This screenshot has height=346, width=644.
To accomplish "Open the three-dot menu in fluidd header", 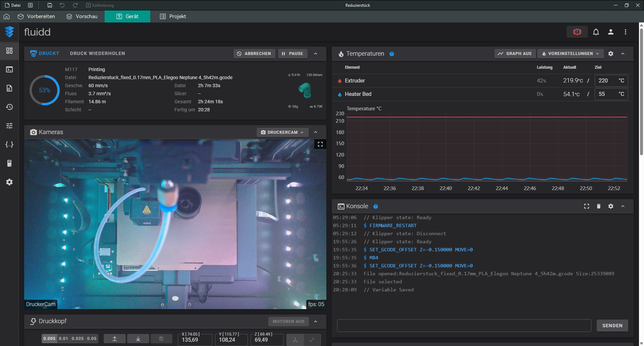I will [626, 32].
